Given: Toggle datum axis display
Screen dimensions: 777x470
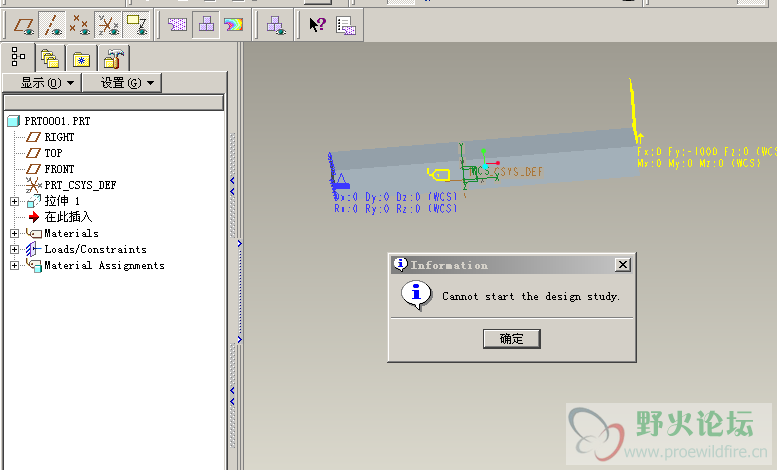Looking at the screenshot, I should pos(52,25).
